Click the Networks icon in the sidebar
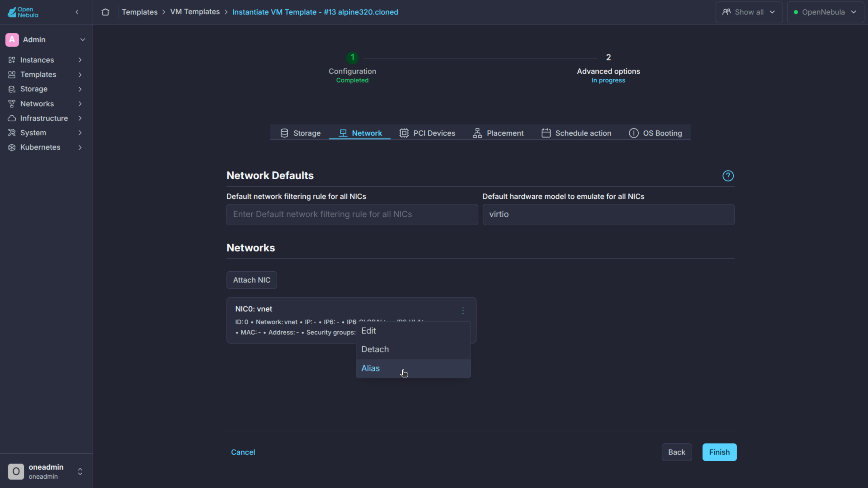The height and width of the screenshot is (488, 868). 12,104
